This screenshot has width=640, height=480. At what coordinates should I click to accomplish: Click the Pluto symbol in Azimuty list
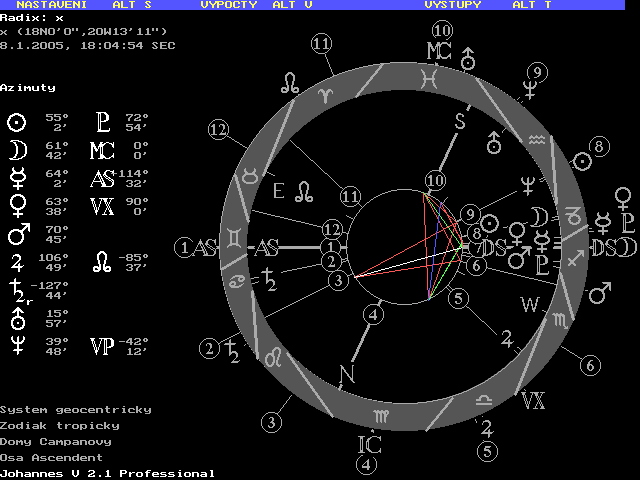102,122
